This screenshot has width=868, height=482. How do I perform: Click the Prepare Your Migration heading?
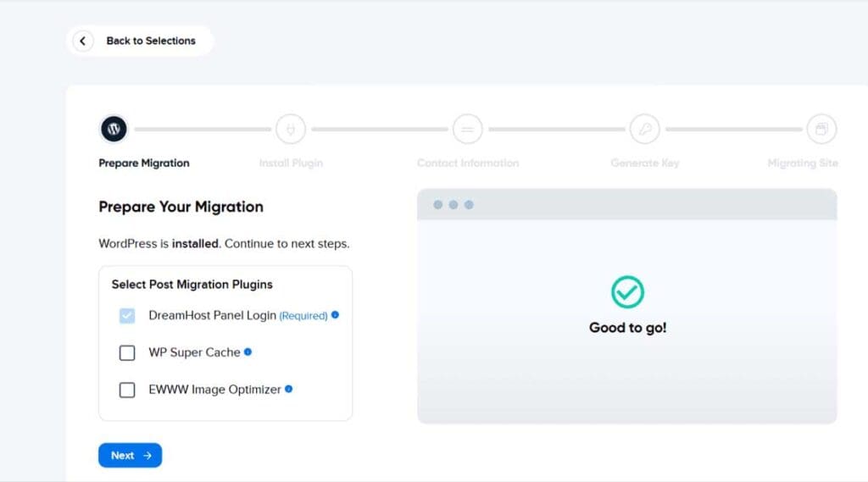pos(181,207)
